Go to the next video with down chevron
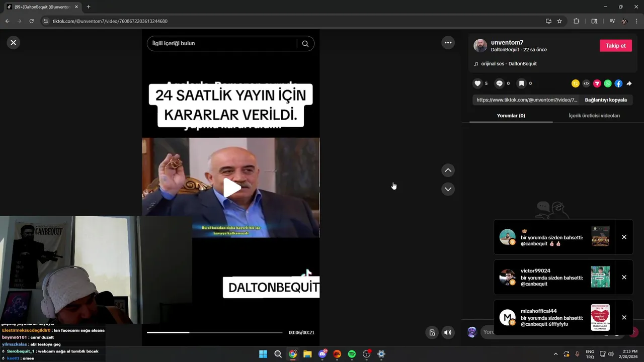 click(x=448, y=189)
